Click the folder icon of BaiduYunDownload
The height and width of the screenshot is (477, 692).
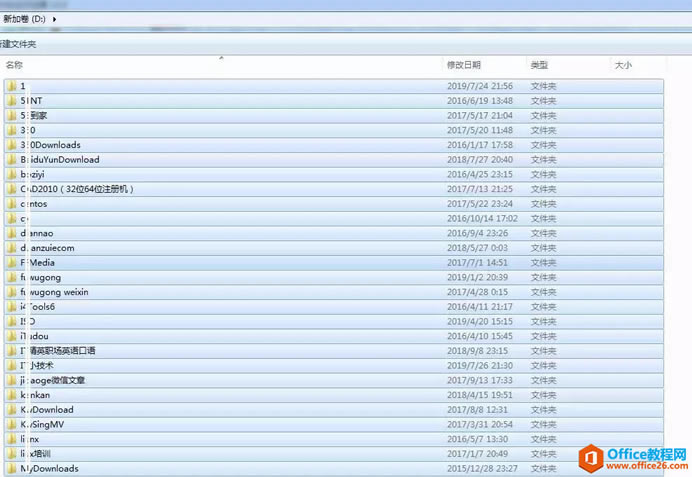pyautogui.click(x=12, y=159)
